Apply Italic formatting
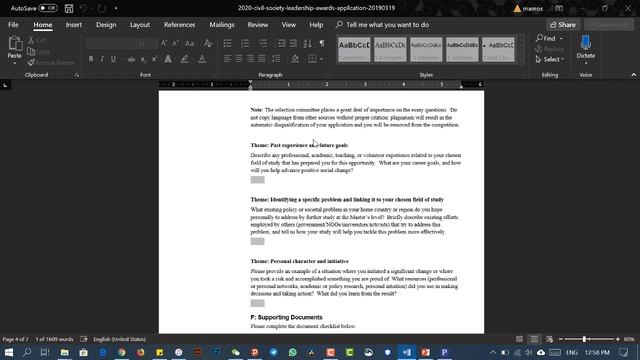 click(102, 59)
